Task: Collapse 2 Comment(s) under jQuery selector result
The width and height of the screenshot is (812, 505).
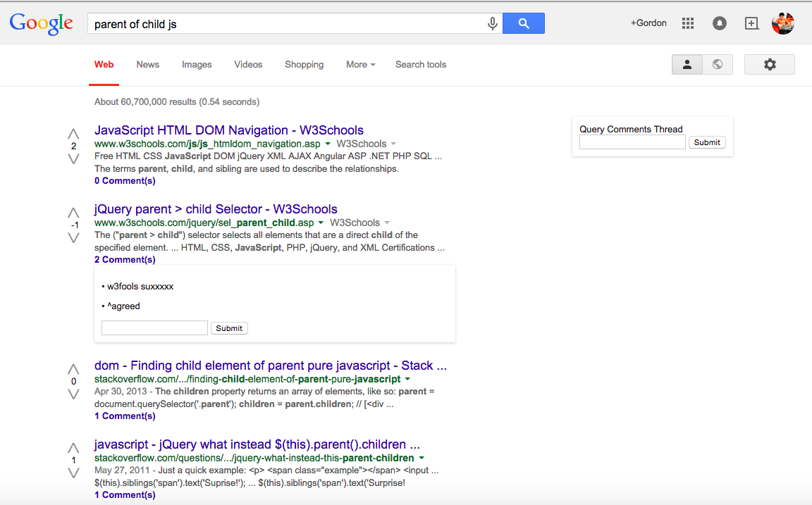Action: pyautogui.click(x=125, y=260)
